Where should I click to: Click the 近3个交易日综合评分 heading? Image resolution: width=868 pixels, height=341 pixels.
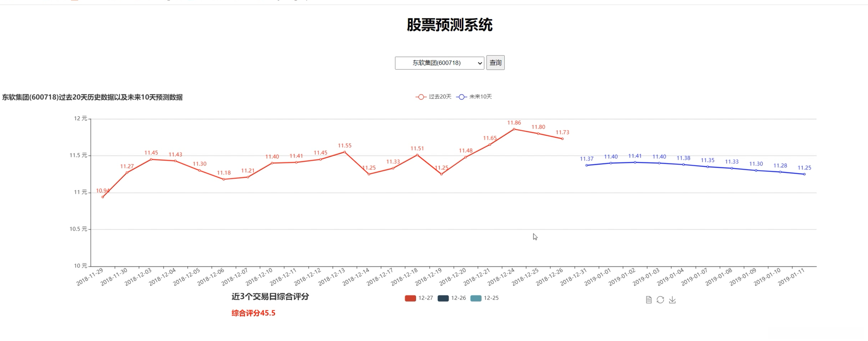[270, 297]
